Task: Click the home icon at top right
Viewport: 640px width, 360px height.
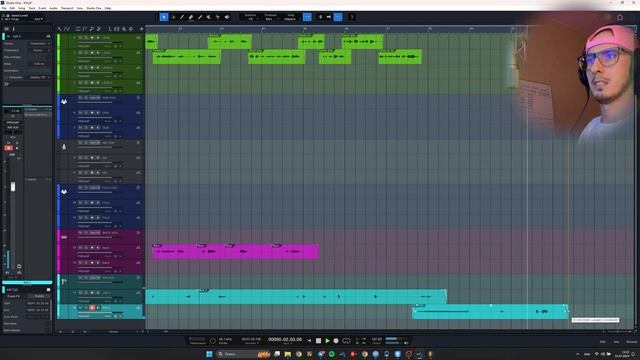Action: 620,17
